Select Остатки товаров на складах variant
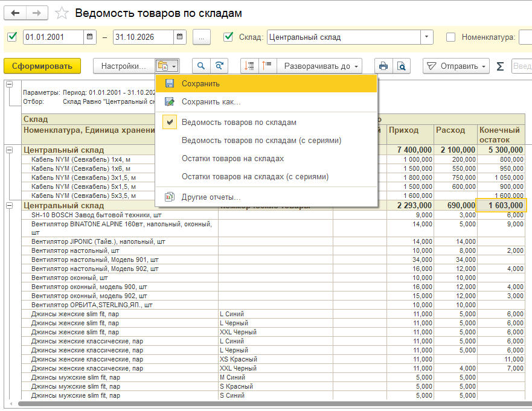This screenshot has width=532, height=411. pyautogui.click(x=266, y=158)
